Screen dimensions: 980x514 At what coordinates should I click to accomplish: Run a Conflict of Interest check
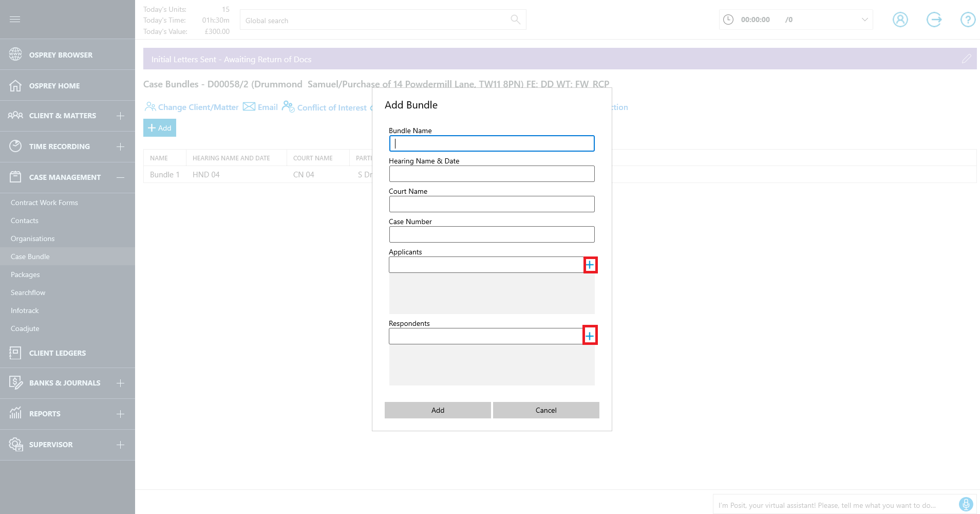[325, 107]
